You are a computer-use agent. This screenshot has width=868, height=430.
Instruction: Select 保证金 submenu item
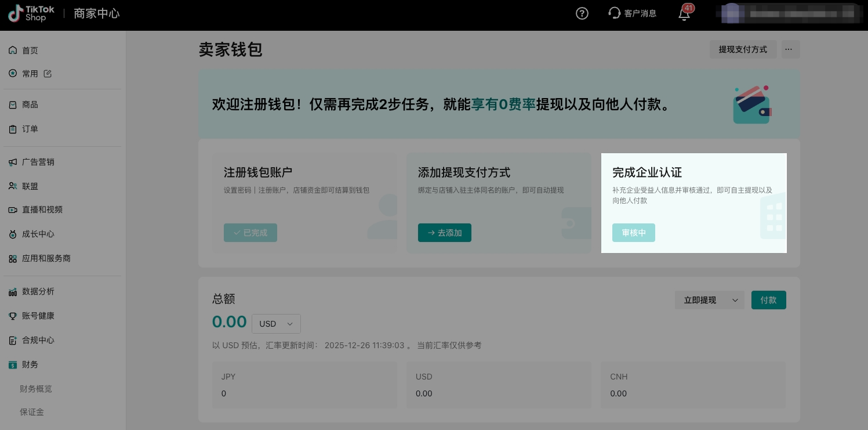pyautogui.click(x=32, y=412)
